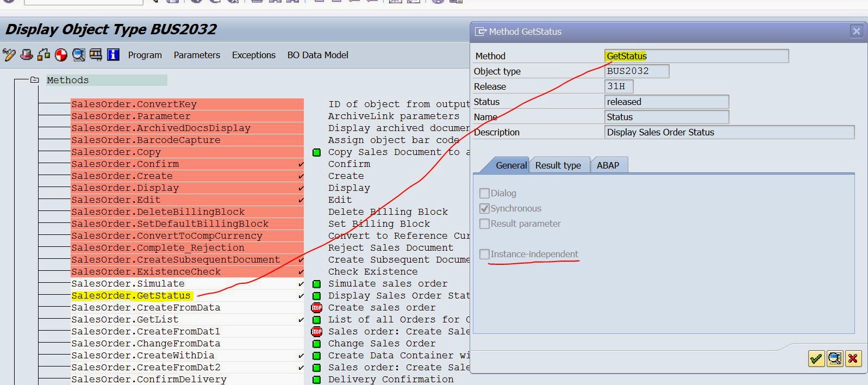This screenshot has height=385, width=868.
Task: Toggle the Dialog checkbox
Action: pos(484,193)
